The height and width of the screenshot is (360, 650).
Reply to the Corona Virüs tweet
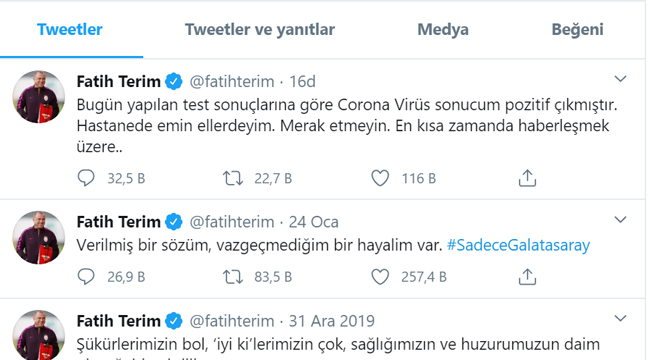tap(86, 178)
